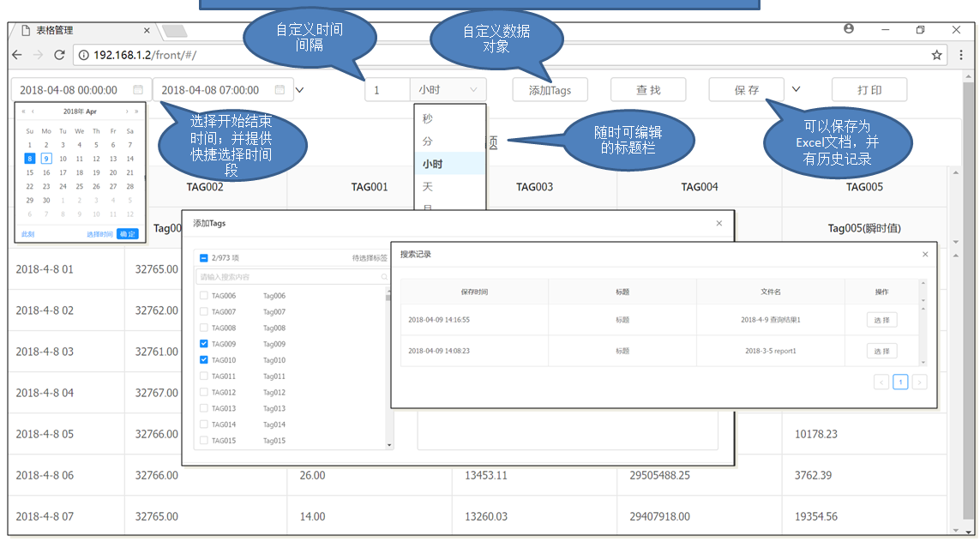Open the Chrome profile account icon

pyautogui.click(x=849, y=29)
